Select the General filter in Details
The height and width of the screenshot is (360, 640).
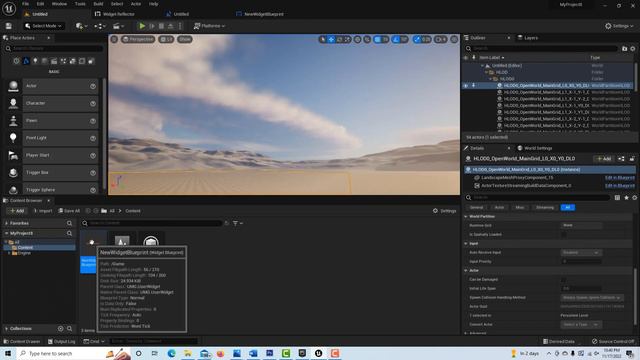point(476,207)
